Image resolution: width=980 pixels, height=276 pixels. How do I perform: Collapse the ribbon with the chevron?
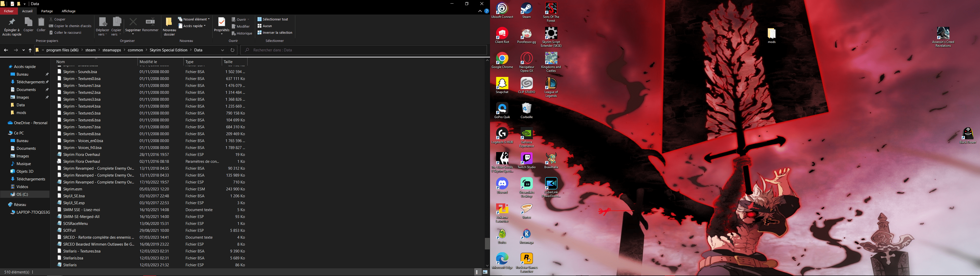480,11
